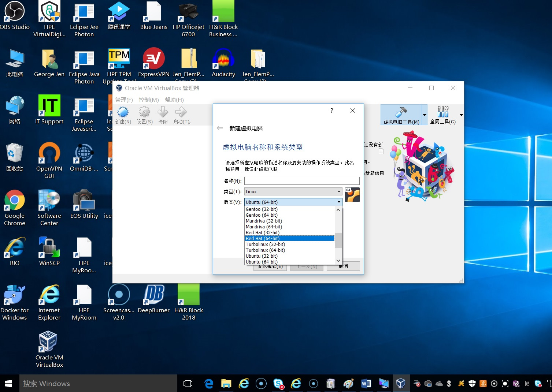Click VirtualBox cube icon in taskbar
Image resolution: width=552 pixels, height=392 pixels.
(x=401, y=383)
